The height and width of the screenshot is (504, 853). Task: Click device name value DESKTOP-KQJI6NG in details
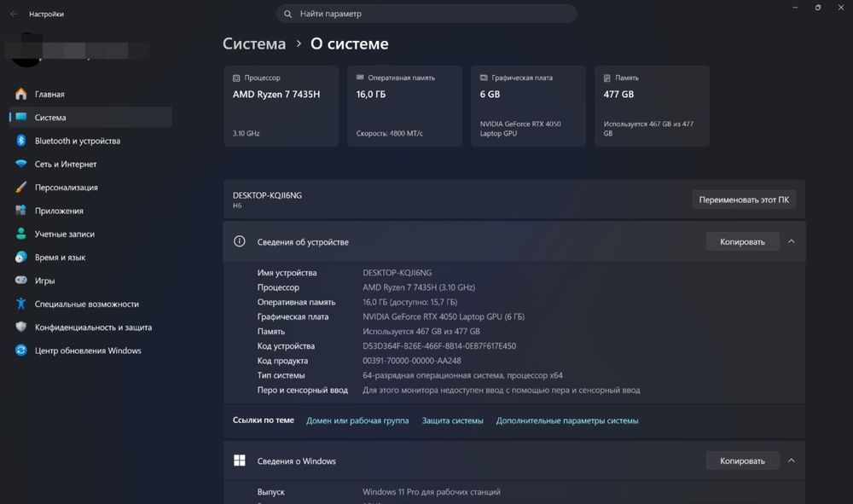pyautogui.click(x=397, y=272)
